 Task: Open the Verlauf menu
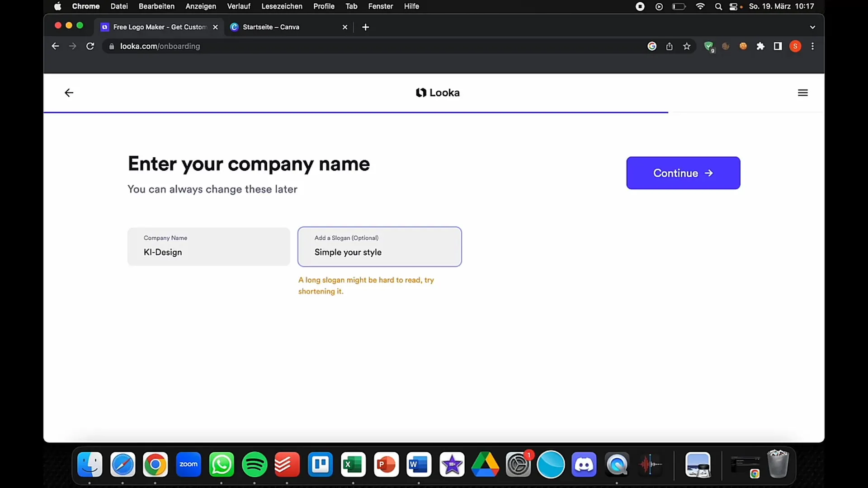click(238, 6)
